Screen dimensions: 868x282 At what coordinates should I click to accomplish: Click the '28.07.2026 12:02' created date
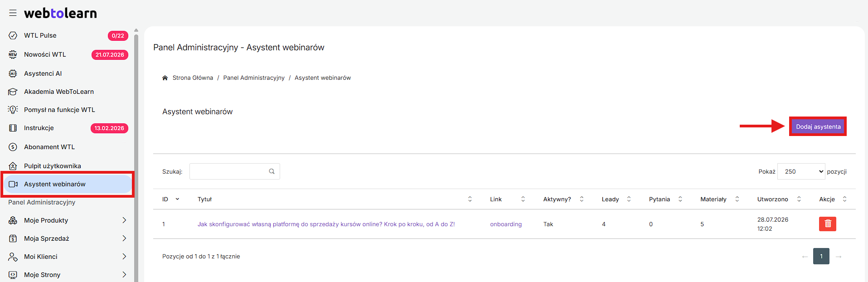pyautogui.click(x=773, y=224)
